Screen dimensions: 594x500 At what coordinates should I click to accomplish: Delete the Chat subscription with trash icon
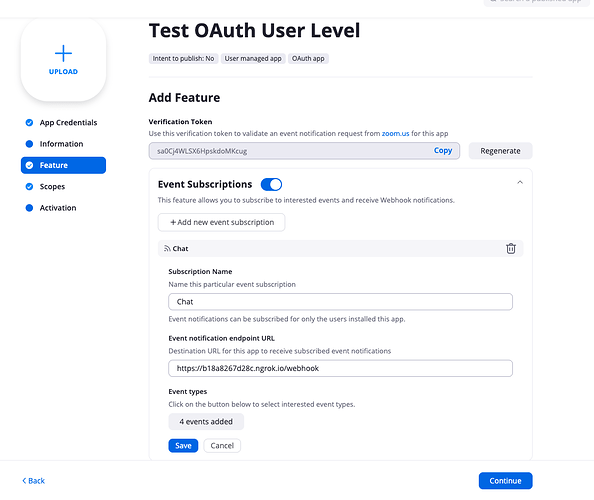pos(511,248)
